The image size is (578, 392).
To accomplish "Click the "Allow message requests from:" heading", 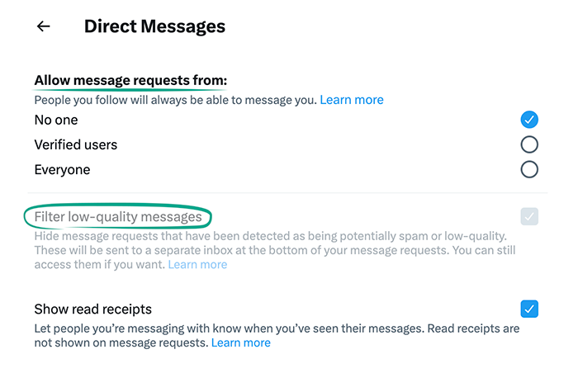I will click(x=130, y=80).
